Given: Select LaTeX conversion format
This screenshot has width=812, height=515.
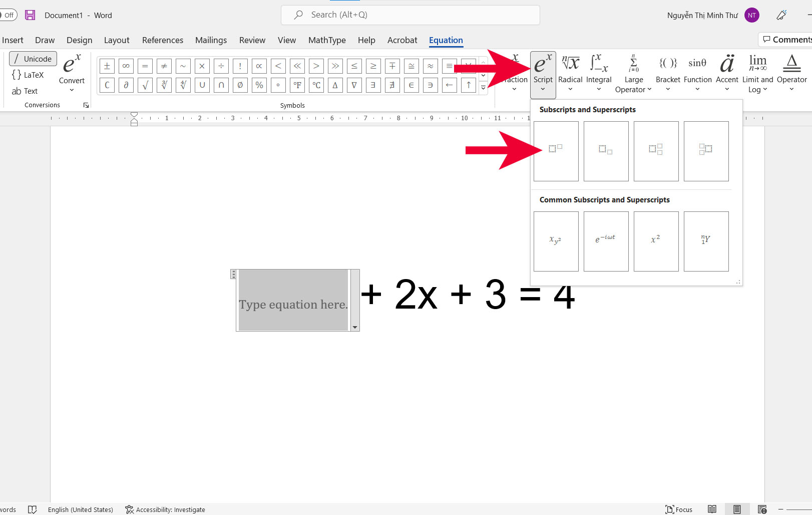Looking at the screenshot, I should tap(28, 75).
